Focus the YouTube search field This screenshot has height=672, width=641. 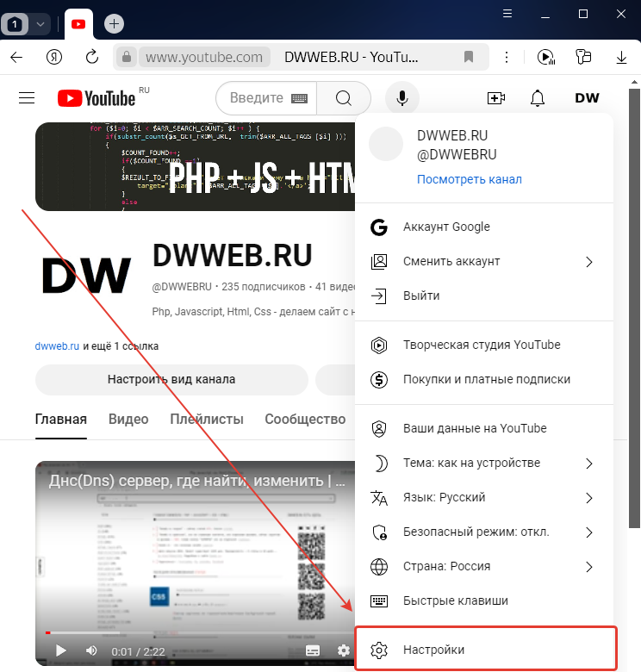(256, 98)
